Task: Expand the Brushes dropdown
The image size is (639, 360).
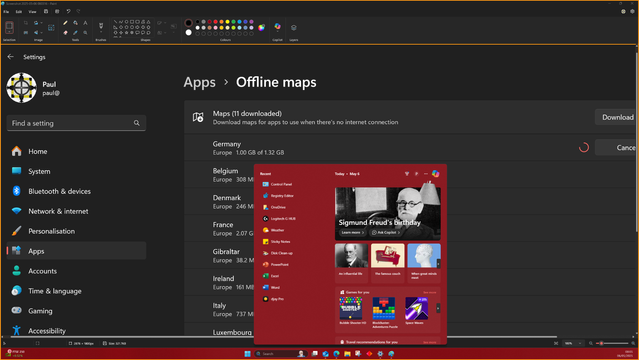Action: 101,32
